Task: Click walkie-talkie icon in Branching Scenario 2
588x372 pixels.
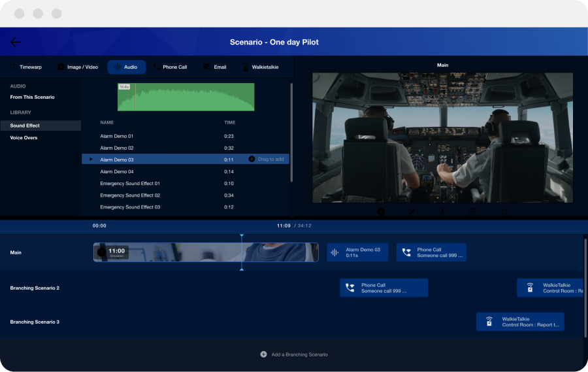Action: [530, 288]
